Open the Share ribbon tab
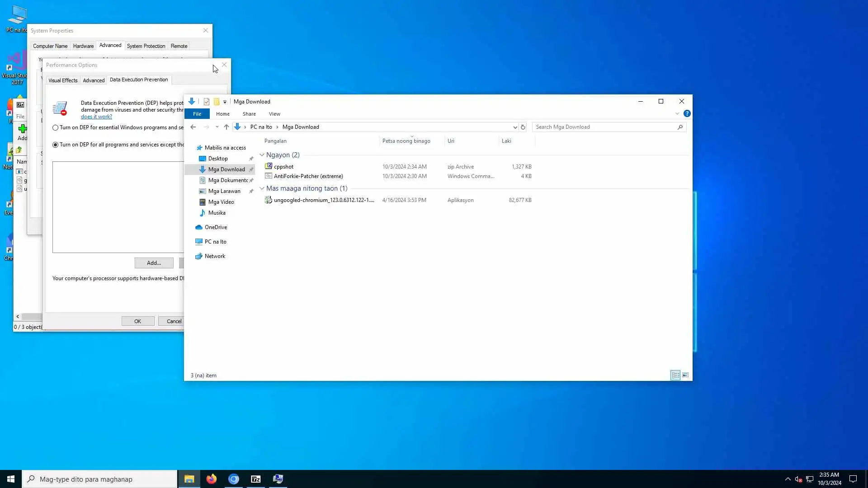Image resolution: width=868 pixels, height=488 pixels. (249, 114)
